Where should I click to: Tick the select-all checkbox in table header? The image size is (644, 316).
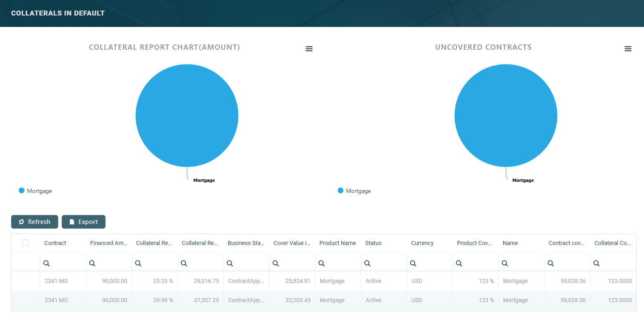pyautogui.click(x=26, y=243)
